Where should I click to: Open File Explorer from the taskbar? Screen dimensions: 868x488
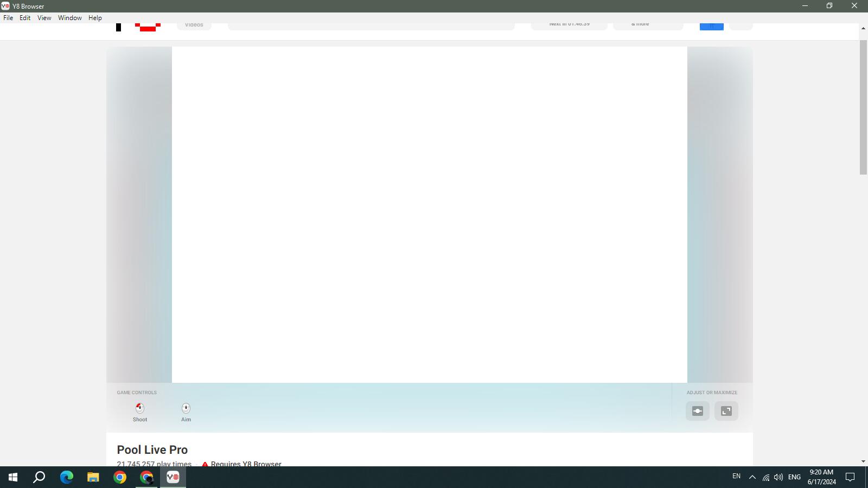(93, 477)
